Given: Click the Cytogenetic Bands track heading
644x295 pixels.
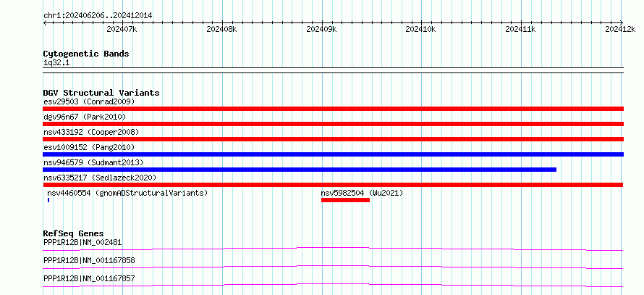Looking at the screenshot, I should pyautogui.click(x=86, y=54).
